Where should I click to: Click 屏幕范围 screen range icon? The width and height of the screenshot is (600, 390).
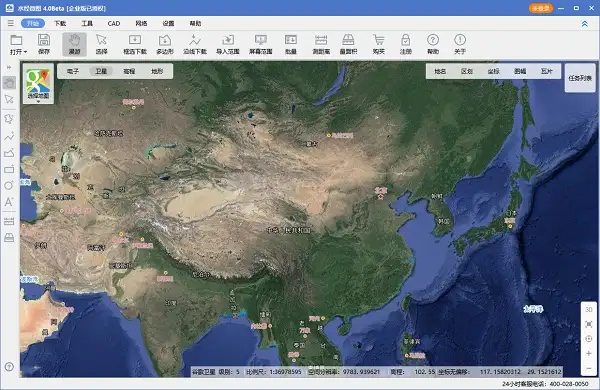tap(261, 44)
